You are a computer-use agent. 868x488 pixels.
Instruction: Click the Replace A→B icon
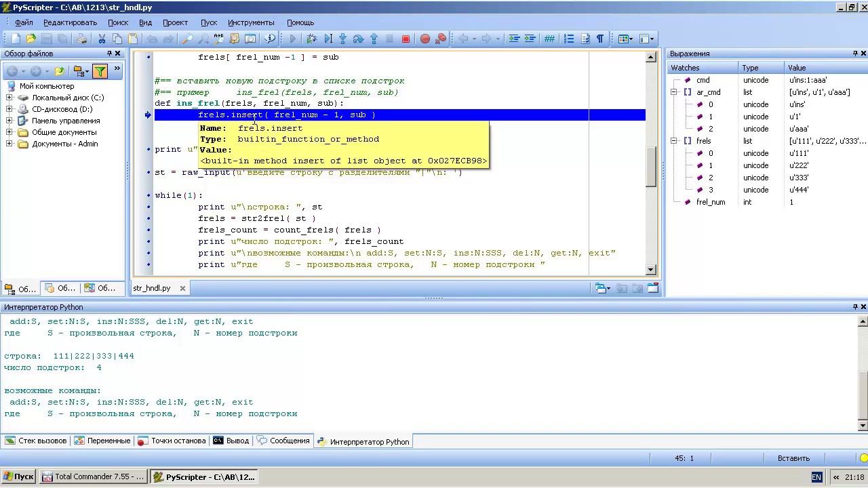click(218, 39)
